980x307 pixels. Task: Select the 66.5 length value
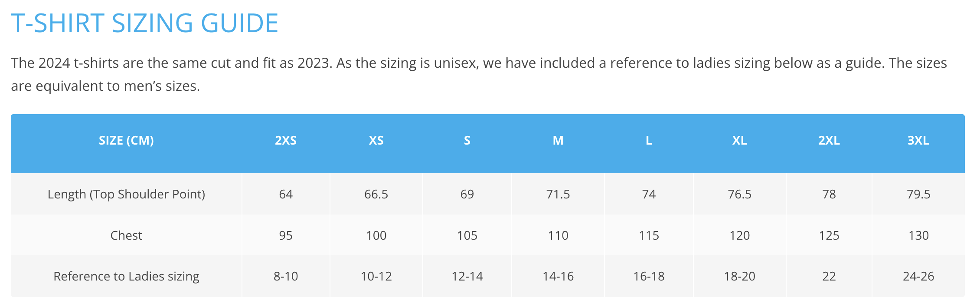pos(376,194)
